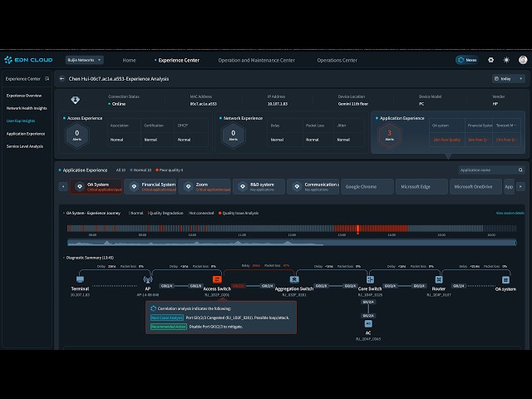Filter applications by All 10

coord(121,170)
